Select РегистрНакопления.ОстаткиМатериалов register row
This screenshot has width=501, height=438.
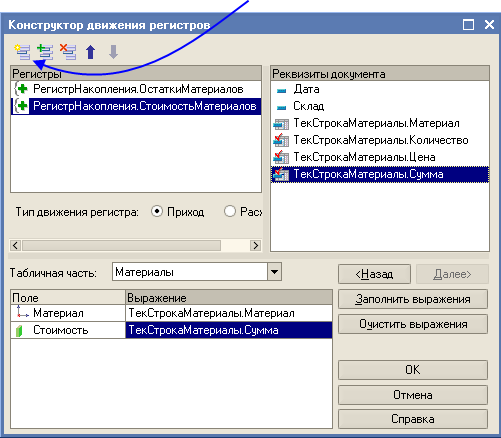coord(137,89)
